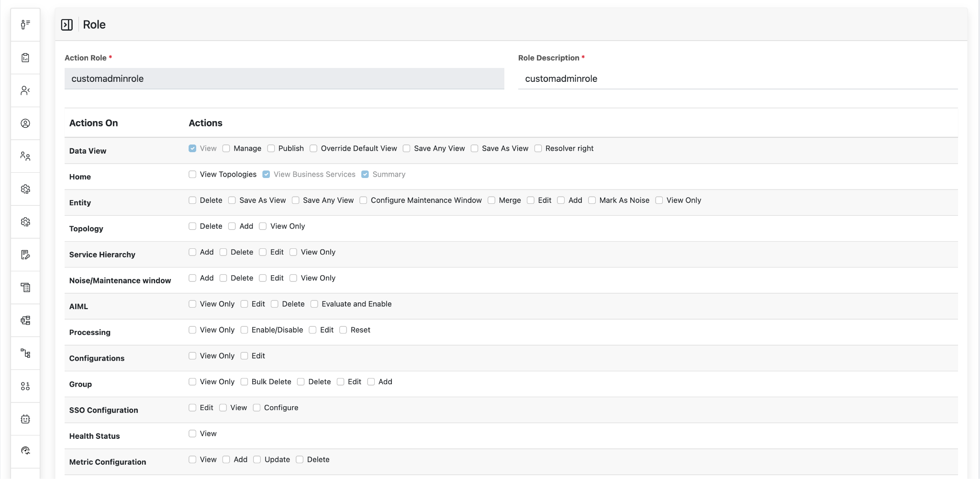980x479 pixels.
Task: Click the two-people group sidebar icon
Action: 25,156
